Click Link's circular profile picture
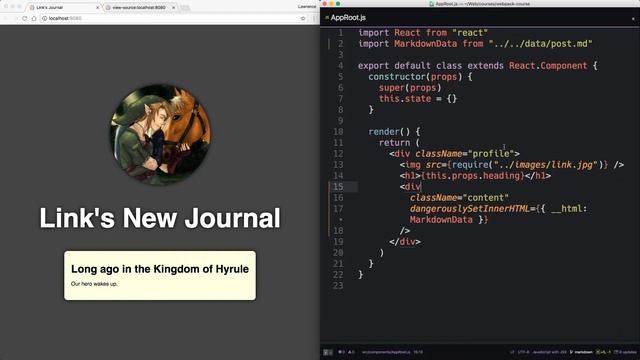 [x=160, y=135]
